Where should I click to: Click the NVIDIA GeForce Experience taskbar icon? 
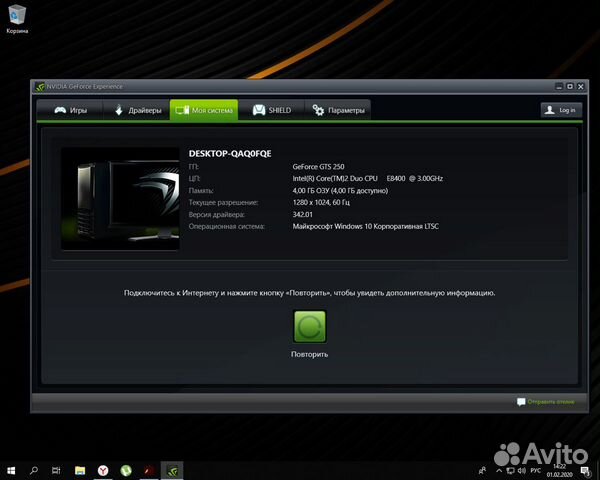click(172, 470)
